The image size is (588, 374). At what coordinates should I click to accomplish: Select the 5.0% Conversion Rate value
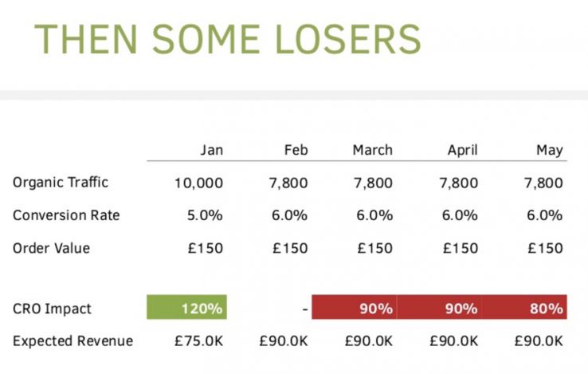pyautogui.click(x=205, y=215)
